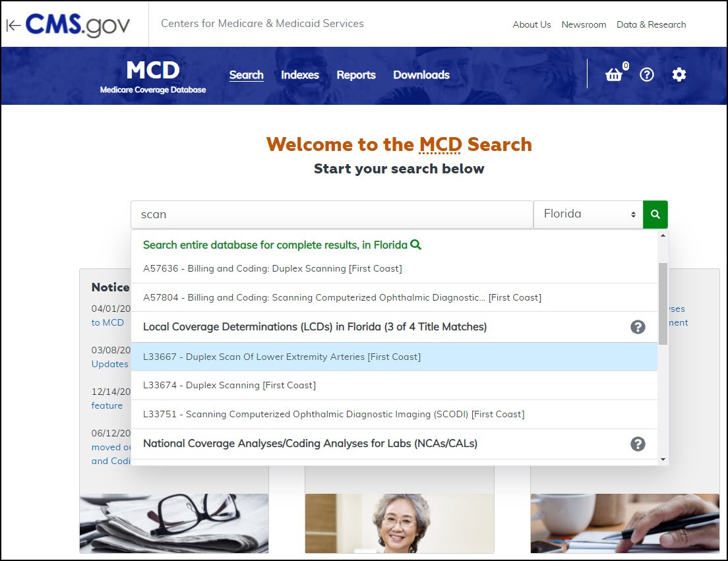
Task: Click the suggestion list scroll down arrow
Action: pos(663,459)
